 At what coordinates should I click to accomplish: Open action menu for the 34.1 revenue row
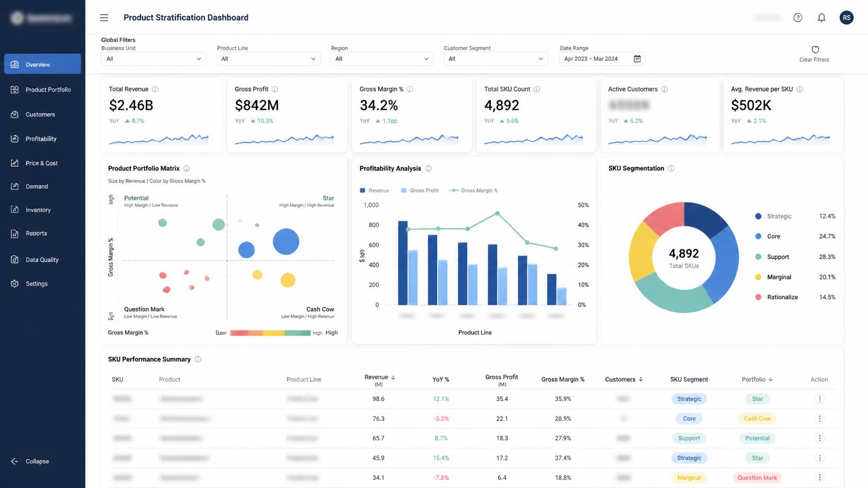tap(819, 478)
